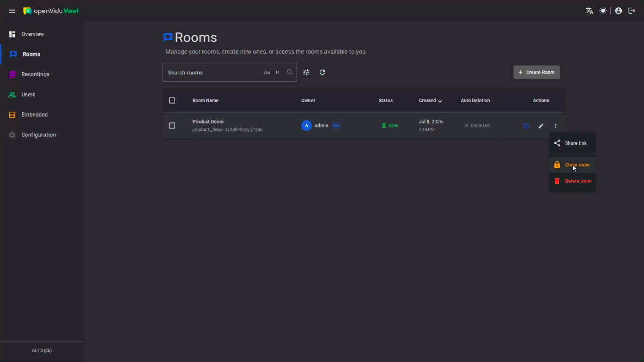Screen dimensions: 644x362
Task: Open the room filters tune icon
Action: click(306, 72)
